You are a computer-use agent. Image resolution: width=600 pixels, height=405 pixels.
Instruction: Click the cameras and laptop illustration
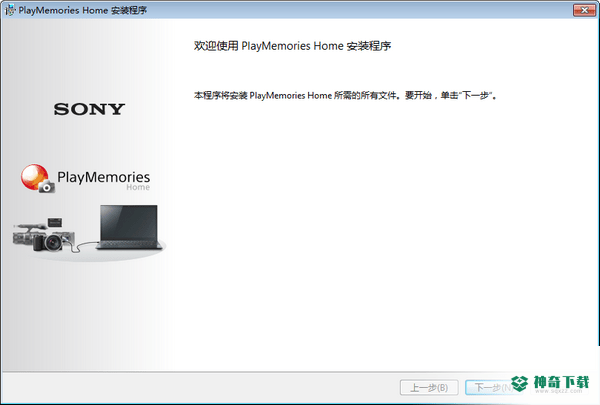tap(89, 232)
